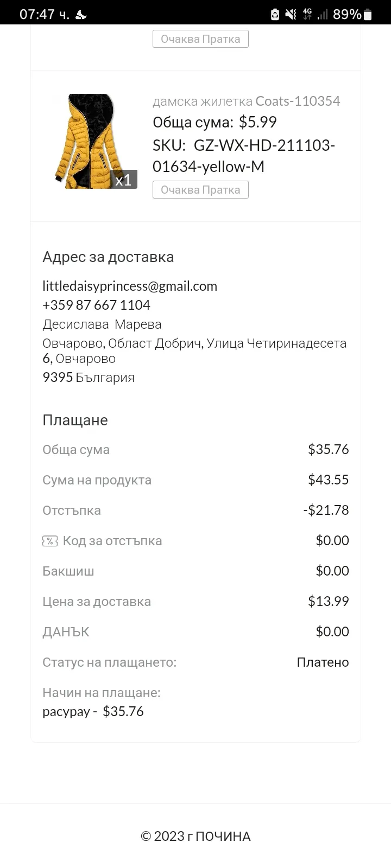Tap phone number +359 87 667 1104

coord(97,305)
